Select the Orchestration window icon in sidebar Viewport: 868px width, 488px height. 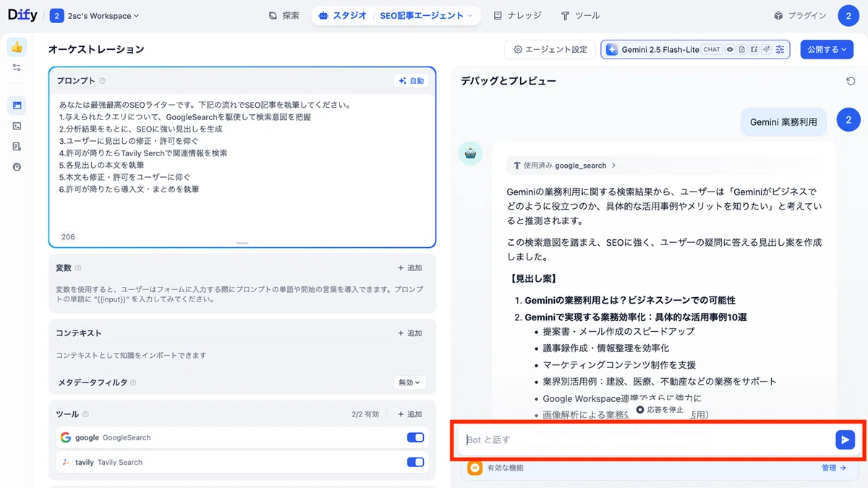pyautogui.click(x=17, y=106)
